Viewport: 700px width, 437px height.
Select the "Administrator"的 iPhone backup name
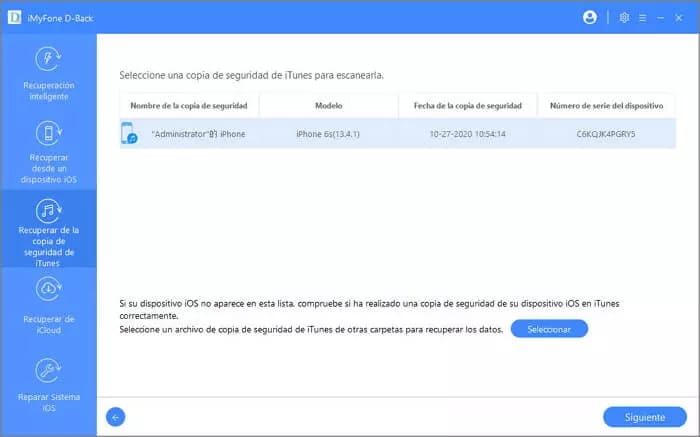198,134
